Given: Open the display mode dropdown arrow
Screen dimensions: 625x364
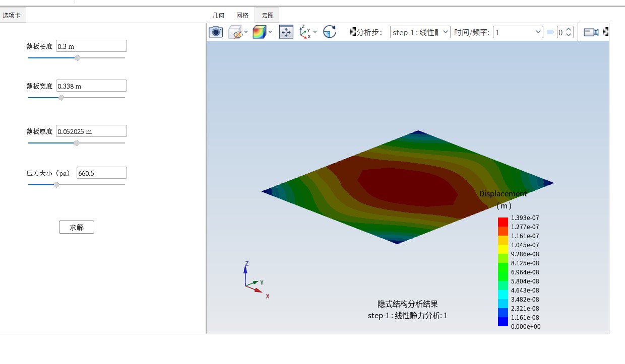Looking at the screenshot, I should [246, 32].
